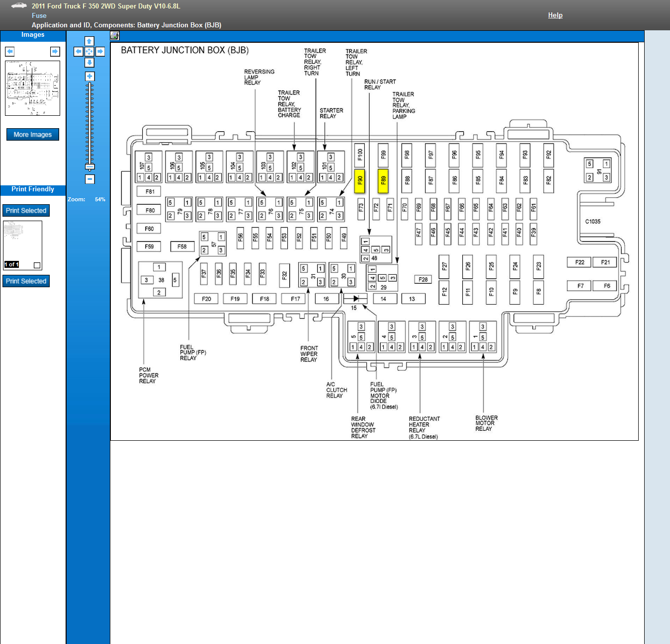Click the F28 fuse in the diagram
This screenshot has height=644, width=670.
(x=423, y=280)
